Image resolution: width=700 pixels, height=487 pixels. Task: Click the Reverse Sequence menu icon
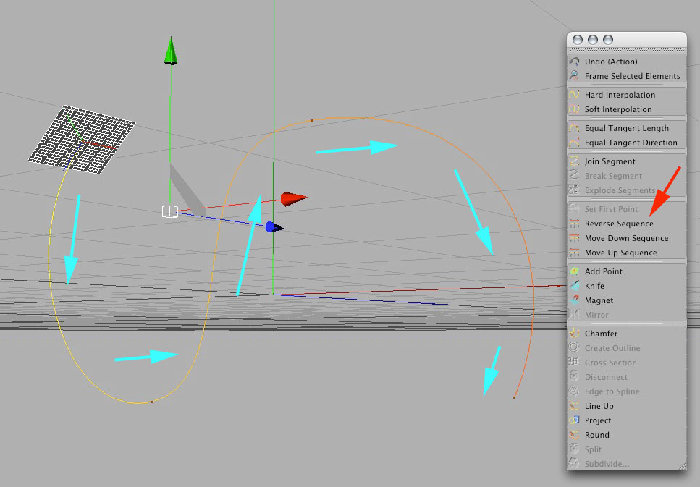tap(575, 223)
